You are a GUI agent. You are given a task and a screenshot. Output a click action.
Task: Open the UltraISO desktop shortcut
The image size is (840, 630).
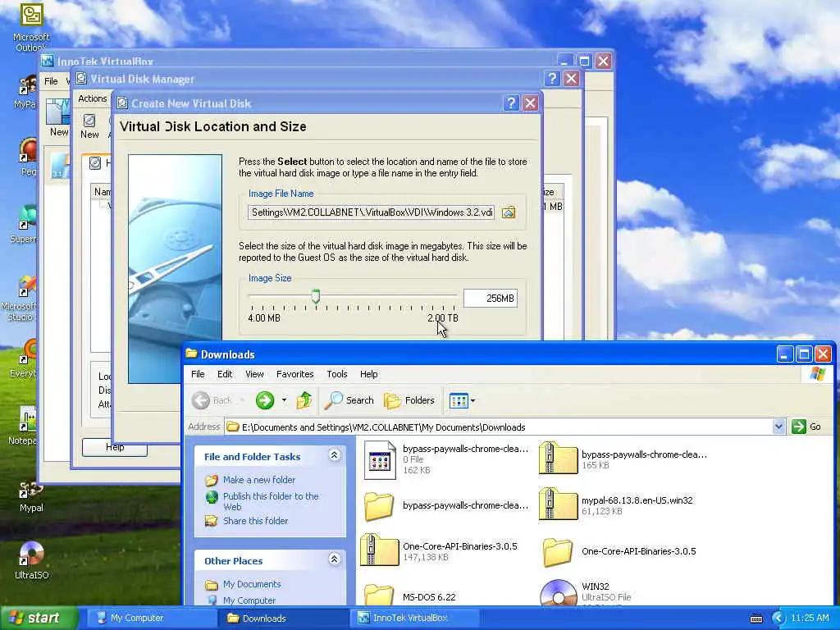click(31, 560)
